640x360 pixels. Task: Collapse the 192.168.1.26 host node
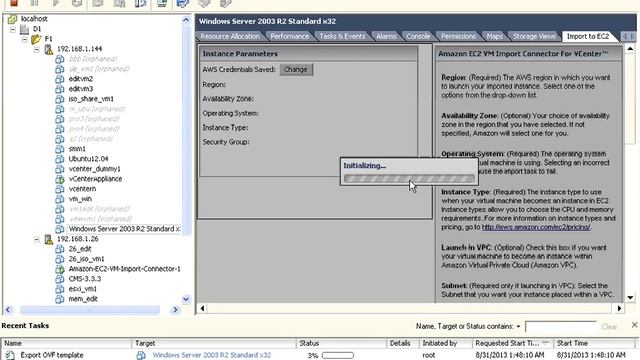[37, 240]
